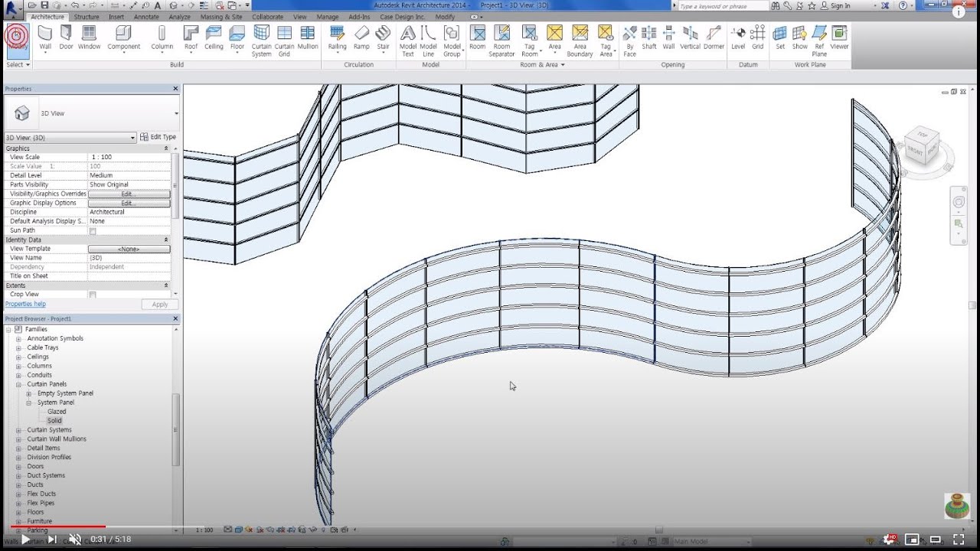Select the Door tool
This screenshot has height=551, width=980.
(x=67, y=37)
